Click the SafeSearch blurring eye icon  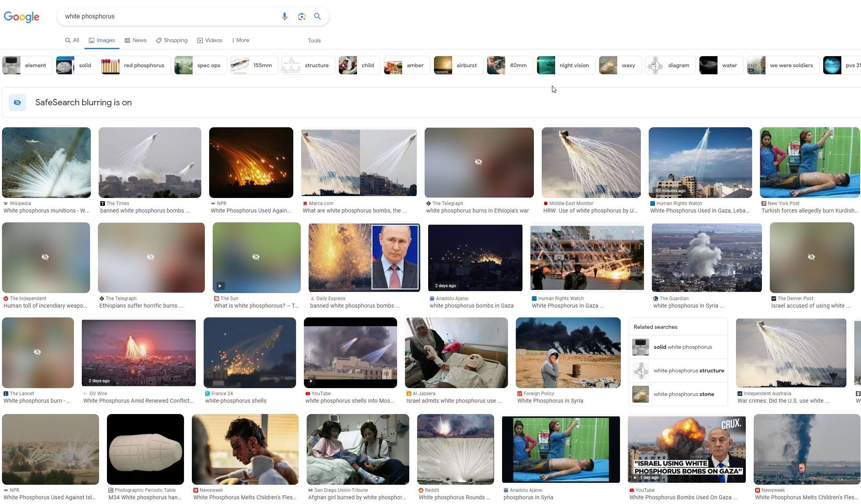tap(17, 103)
